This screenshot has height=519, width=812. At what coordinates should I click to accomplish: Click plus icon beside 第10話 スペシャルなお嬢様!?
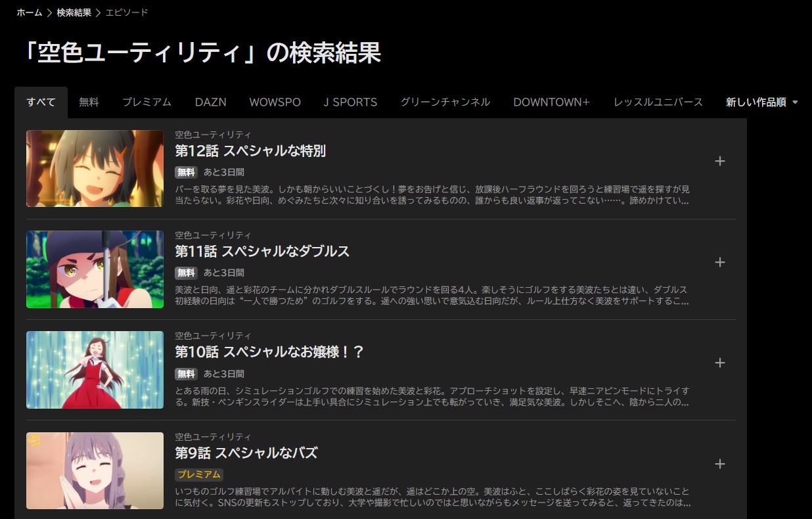point(719,363)
